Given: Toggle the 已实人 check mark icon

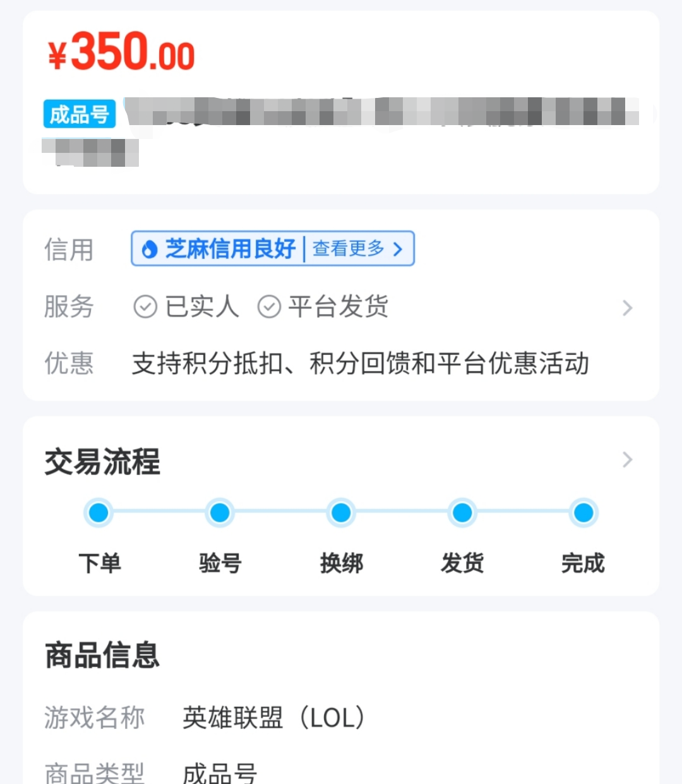Looking at the screenshot, I should click(145, 307).
